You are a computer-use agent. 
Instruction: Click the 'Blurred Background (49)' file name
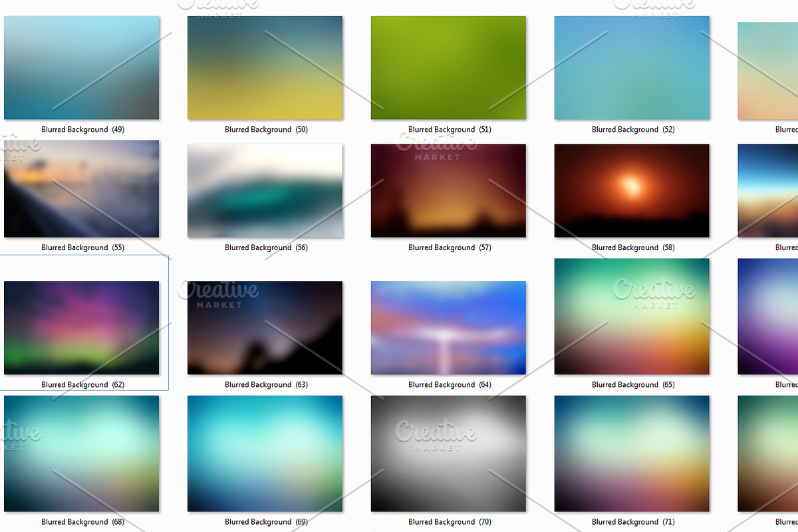(x=82, y=130)
